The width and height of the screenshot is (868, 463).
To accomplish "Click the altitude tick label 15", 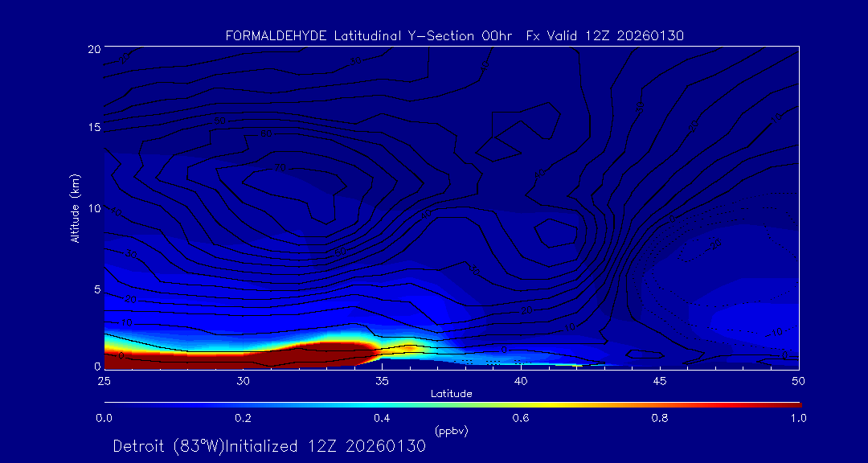I will pos(92,128).
